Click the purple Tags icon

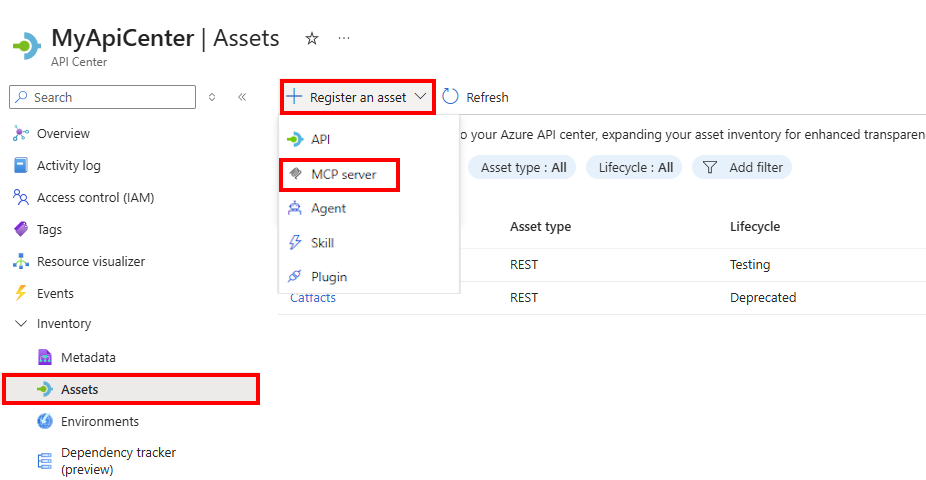(21, 229)
